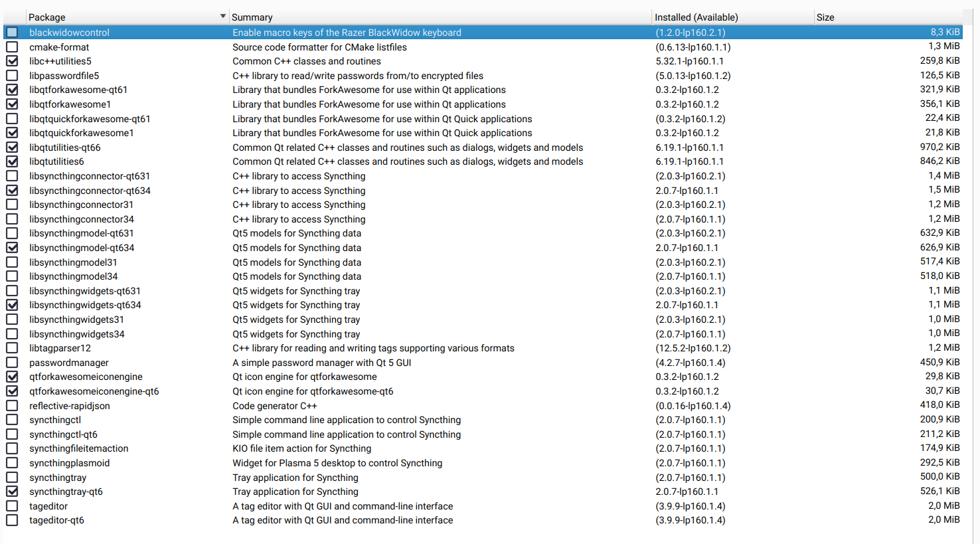980x544 pixels.
Task: Sort packages by Size column
Action: click(x=825, y=17)
